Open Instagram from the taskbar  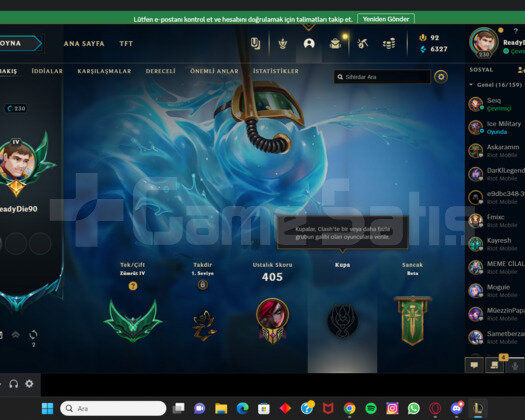[392, 408]
